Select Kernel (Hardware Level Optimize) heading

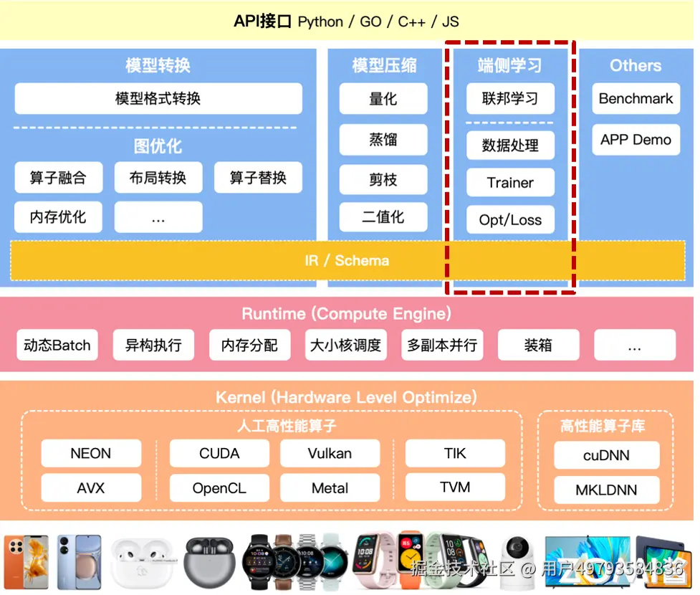pos(347,397)
